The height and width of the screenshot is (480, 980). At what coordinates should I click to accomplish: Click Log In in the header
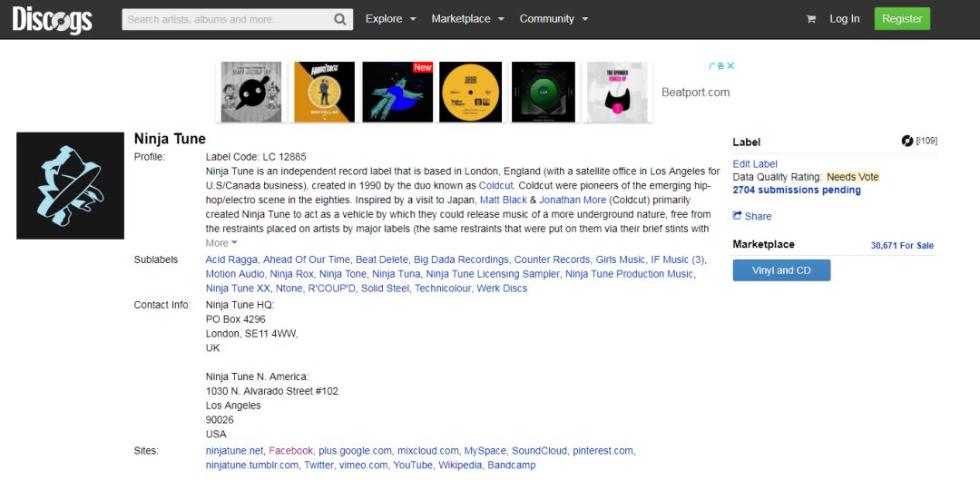pyautogui.click(x=844, y=19)
